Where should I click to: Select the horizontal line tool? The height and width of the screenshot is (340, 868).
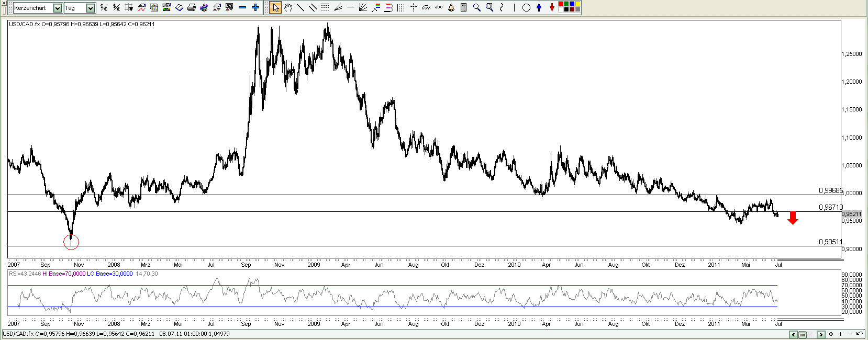click(x=351, y=7)
